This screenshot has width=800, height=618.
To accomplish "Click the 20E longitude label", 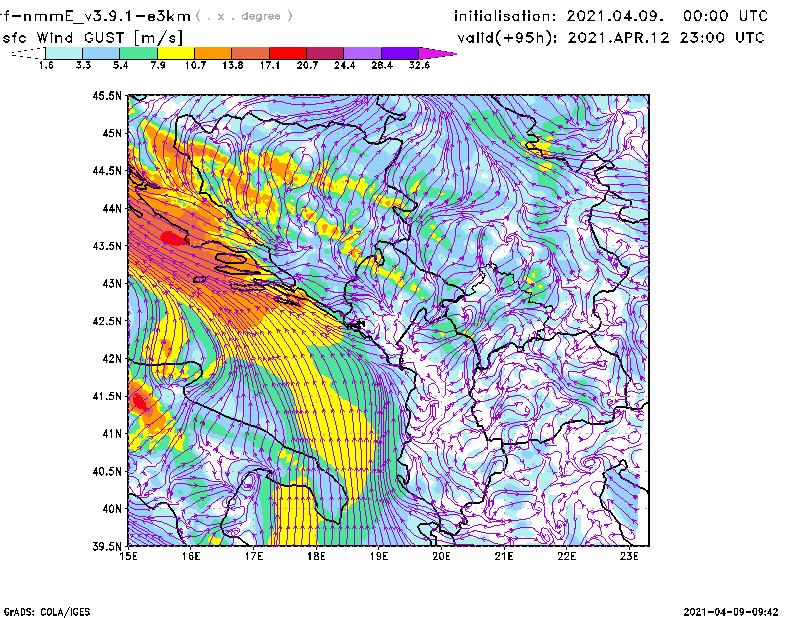I will click(441, 556).
